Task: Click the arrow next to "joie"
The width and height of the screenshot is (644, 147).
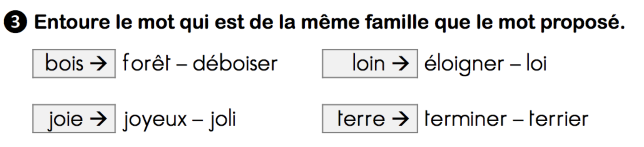Action: (x=99, y=119)
